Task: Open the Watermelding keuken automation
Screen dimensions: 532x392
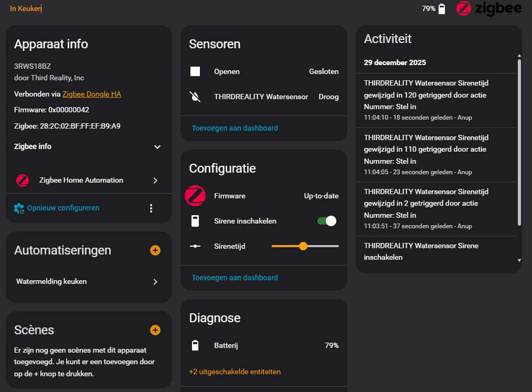Action: point(87,282)
